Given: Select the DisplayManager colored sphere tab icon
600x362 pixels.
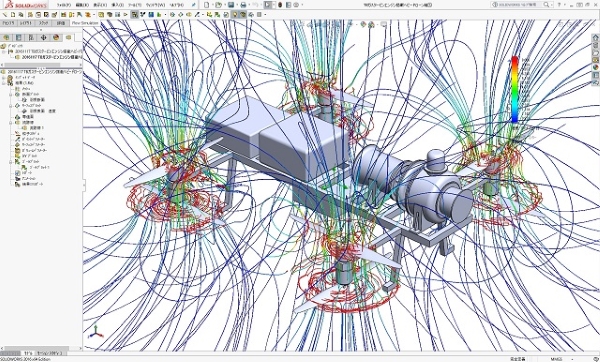Looking at the screenshot, I should [56, 38].
